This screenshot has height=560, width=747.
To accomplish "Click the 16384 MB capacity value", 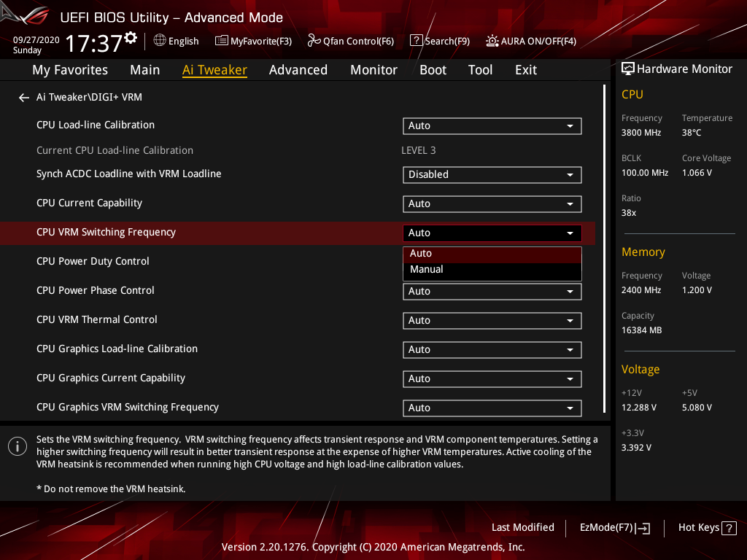I will coord(642,330).
